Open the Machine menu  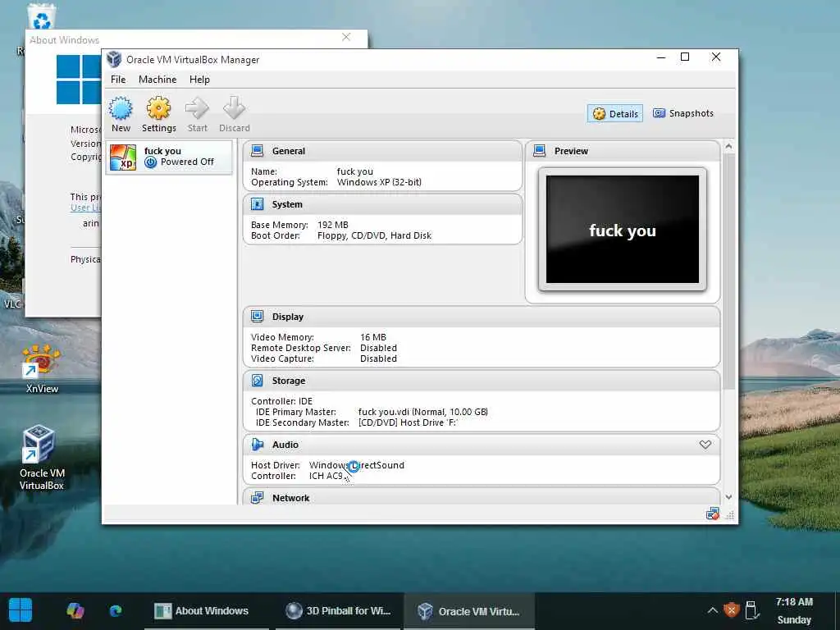tap(157, 80)
